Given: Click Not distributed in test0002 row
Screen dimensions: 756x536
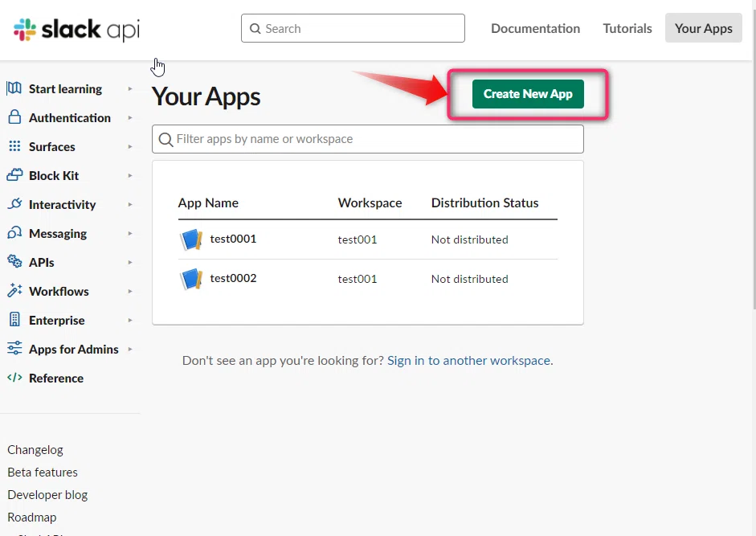Looking at the screenshot, I should point(470,280).
